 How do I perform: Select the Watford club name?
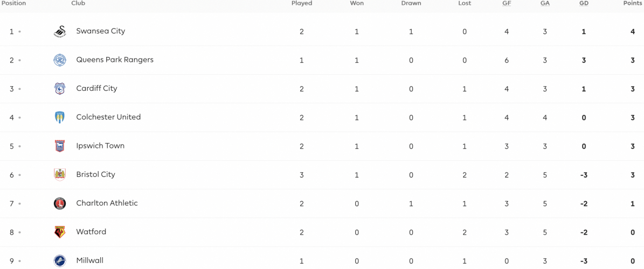[91, 232]
